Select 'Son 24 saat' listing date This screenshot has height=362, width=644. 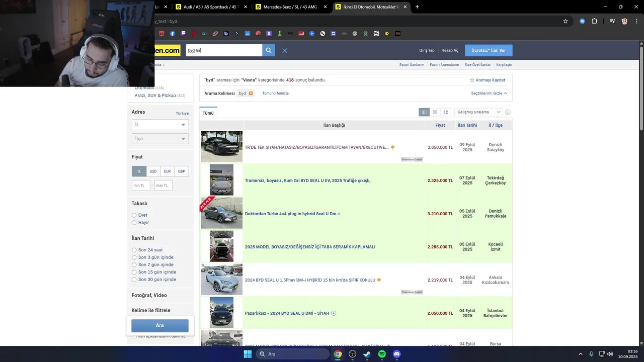[134, 250]
